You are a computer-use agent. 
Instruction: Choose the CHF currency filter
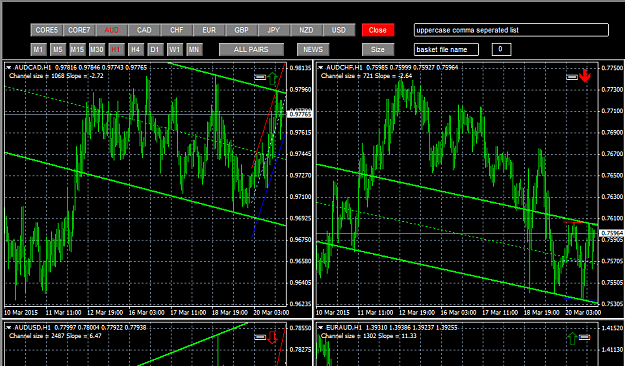177,30
